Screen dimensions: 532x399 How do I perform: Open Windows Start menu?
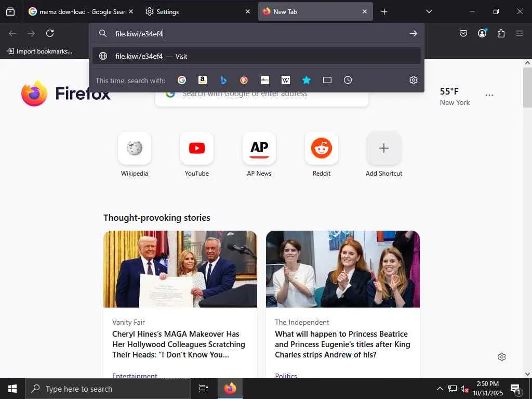tap(12, 389)
